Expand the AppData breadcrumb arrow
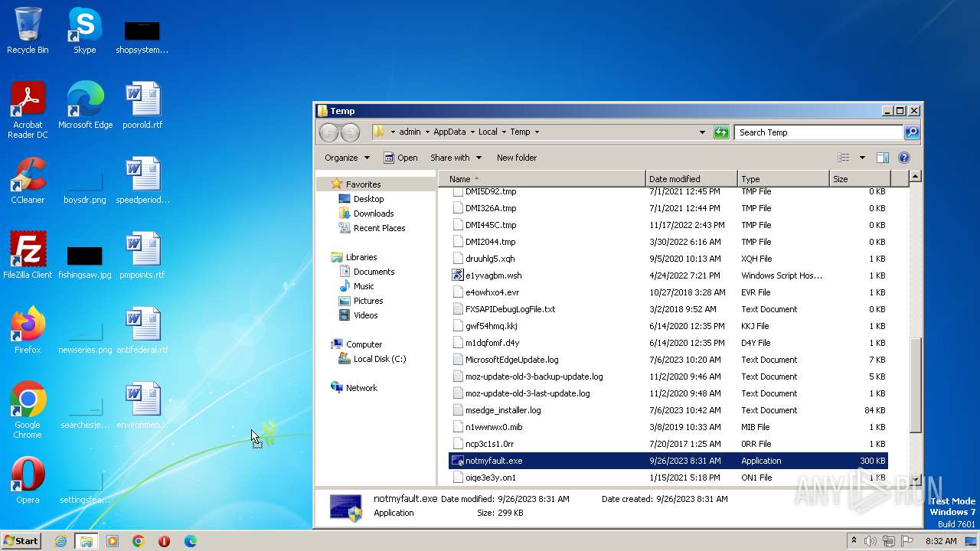This screenshot has width=980, height=551. click(x=472, y=132)
